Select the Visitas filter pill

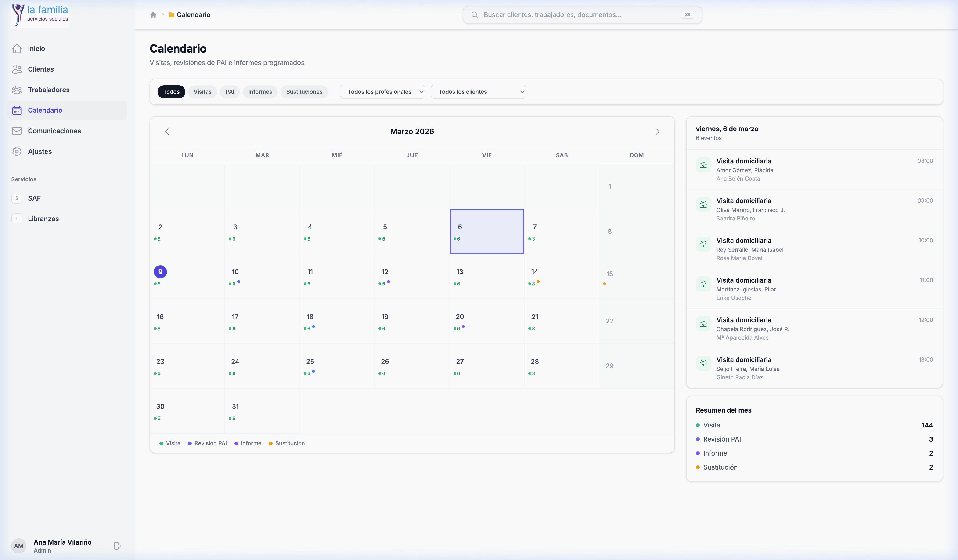click(x=202, y=92)
